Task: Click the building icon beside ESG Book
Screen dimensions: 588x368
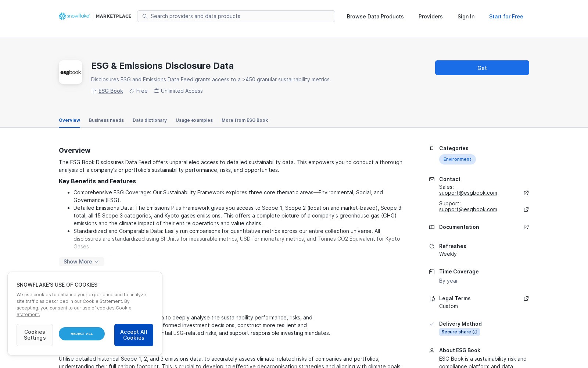Action: coord(94,91)
